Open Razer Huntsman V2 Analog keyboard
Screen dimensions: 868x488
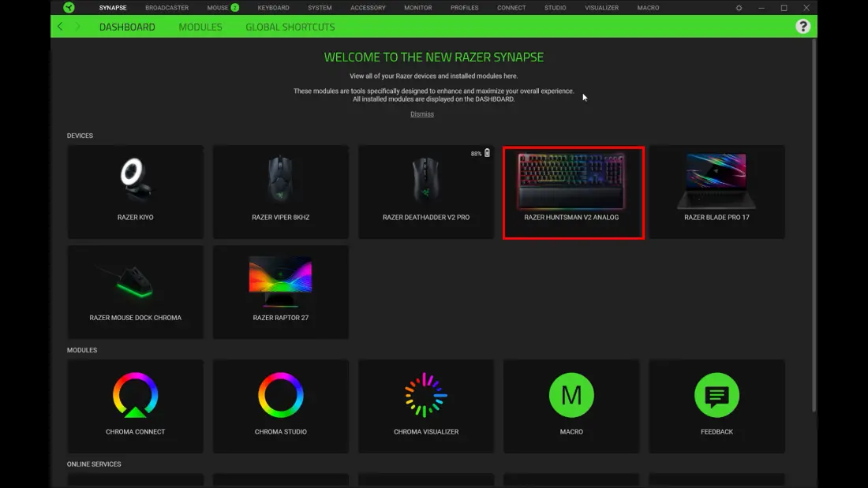click(573, 192)
